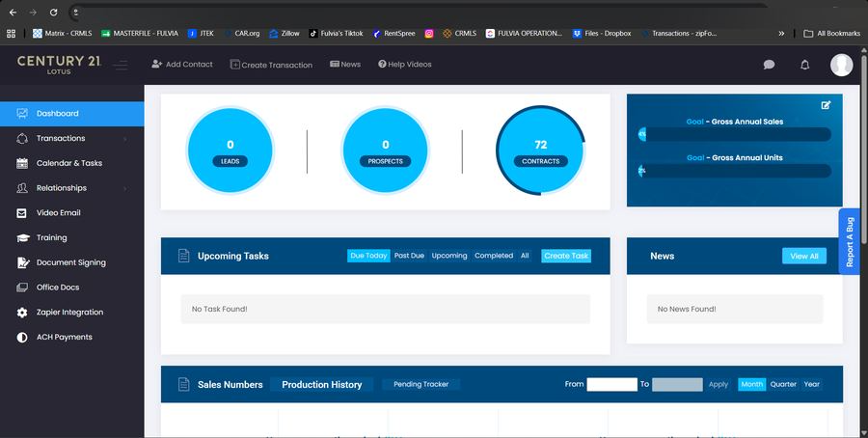The width and height of the screenshot is (868, 438).
Task: Click the Gross Annual Units progress bar
Action: (x=735, y=171)
